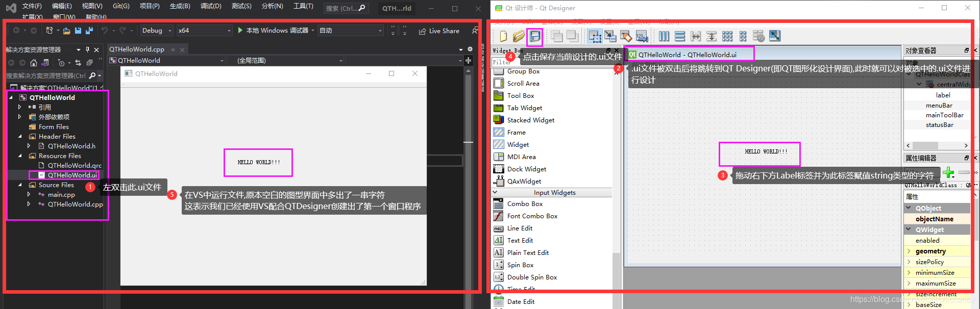The height and width of the screenshot is (309, 980).
Task: Click Sync with Active Document icon
Action: coord(78,63)
